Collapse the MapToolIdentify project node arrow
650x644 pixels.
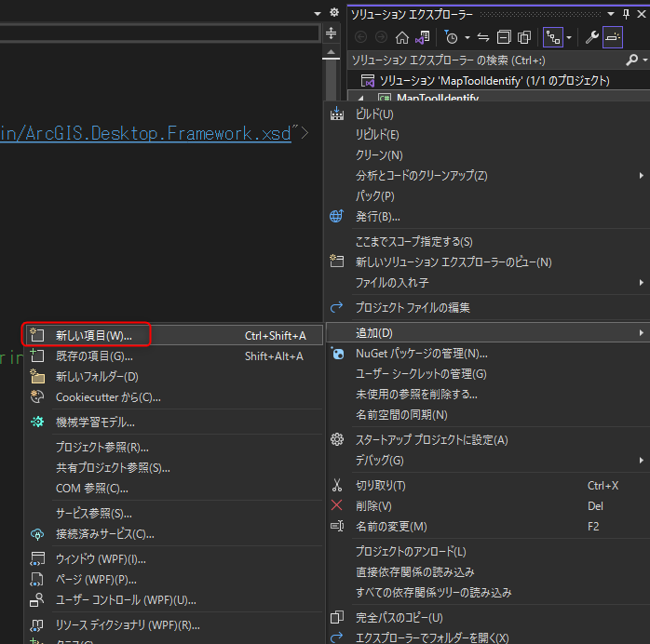(x=360, y=98)
